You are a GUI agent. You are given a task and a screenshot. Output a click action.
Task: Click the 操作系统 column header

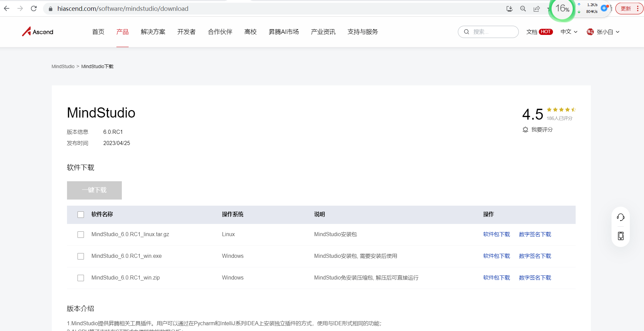point(233,214)
